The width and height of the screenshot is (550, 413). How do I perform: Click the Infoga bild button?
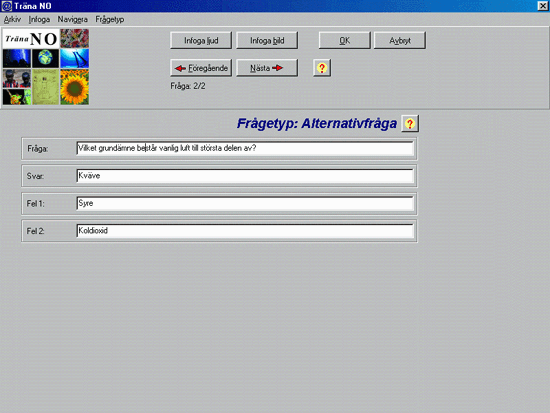tap(267, 40)
